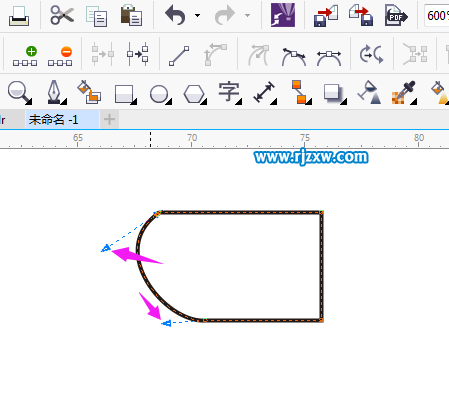
Task: Select the Dimension tool
Action: (x=265, y=92)
